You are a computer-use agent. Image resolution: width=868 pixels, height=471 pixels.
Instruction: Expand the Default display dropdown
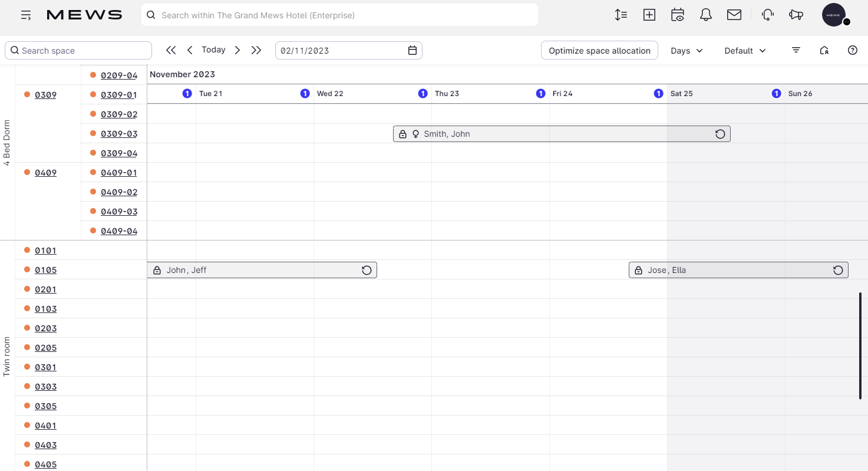(745, 51)
